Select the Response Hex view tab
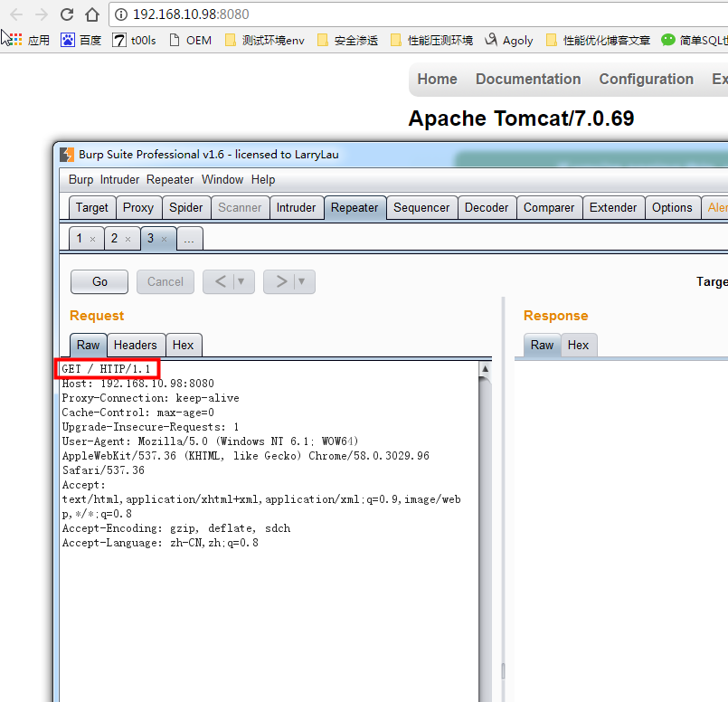The image size is (728, 702). tap(578, 345)
